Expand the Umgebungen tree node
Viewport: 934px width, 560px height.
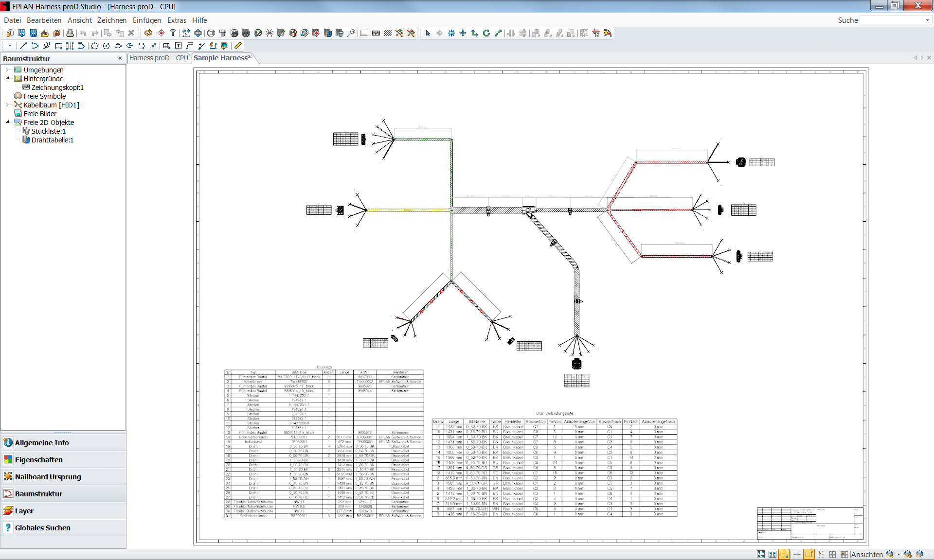coord(7,70)
